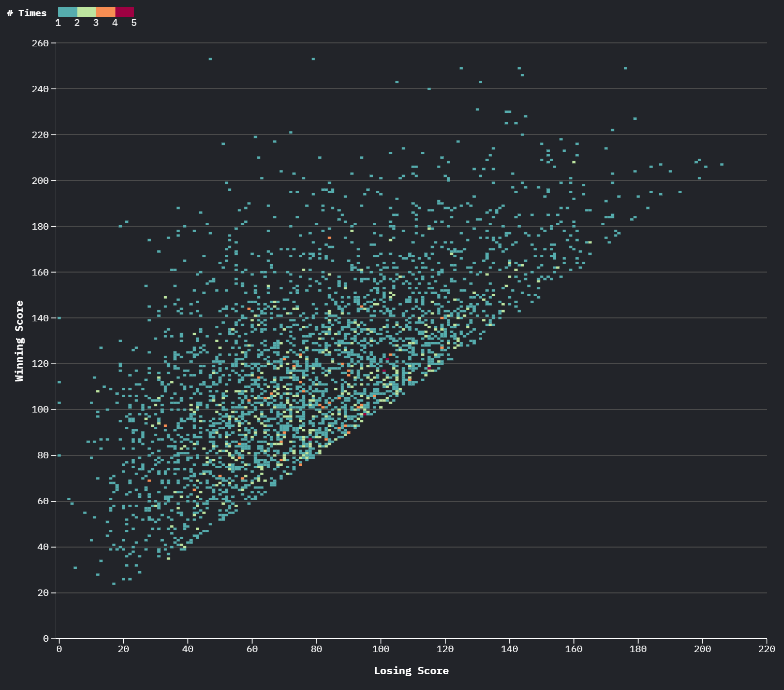784x690 pixels.
Task: Click the orange legend swatch
Action: pyautogui.click(x=106, y=12)
